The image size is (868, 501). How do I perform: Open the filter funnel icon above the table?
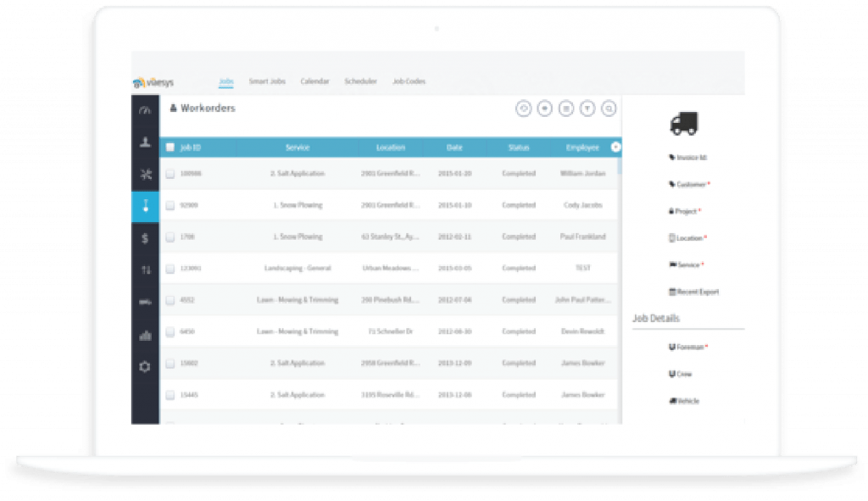[x=587, y=109]
